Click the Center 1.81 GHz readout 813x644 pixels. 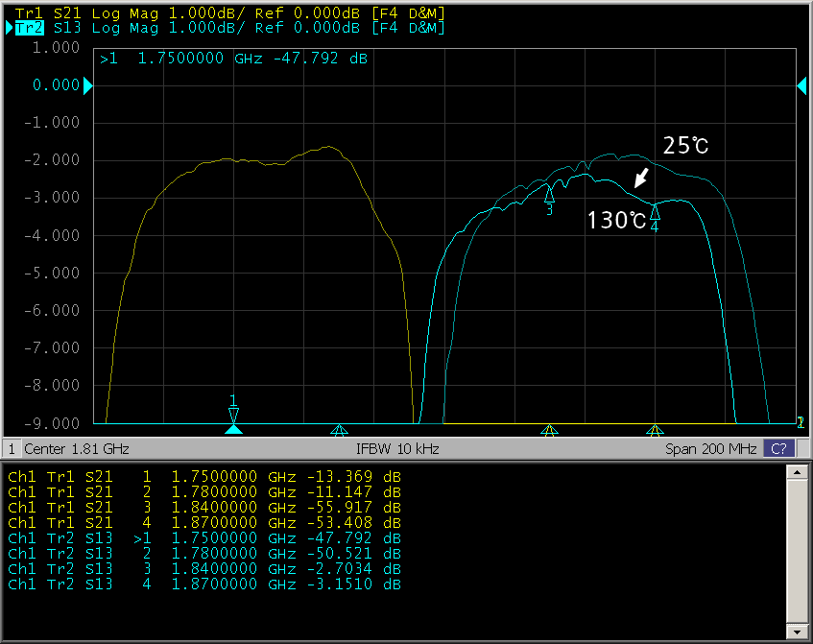[77, 448]
